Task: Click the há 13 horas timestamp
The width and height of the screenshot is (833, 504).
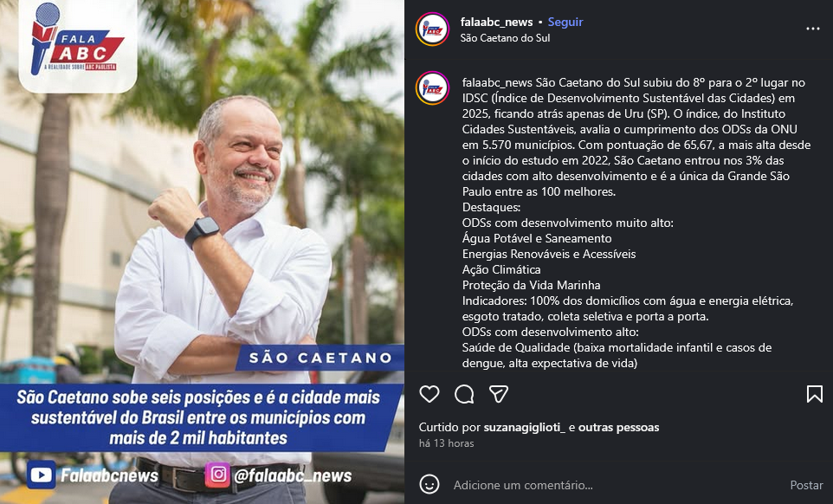Action: (446, 443)
